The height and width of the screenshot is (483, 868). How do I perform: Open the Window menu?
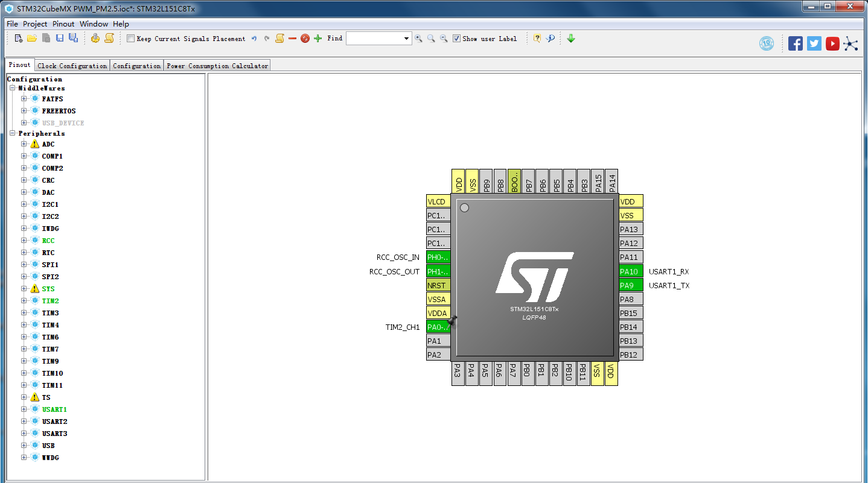[x=94, y=24]
